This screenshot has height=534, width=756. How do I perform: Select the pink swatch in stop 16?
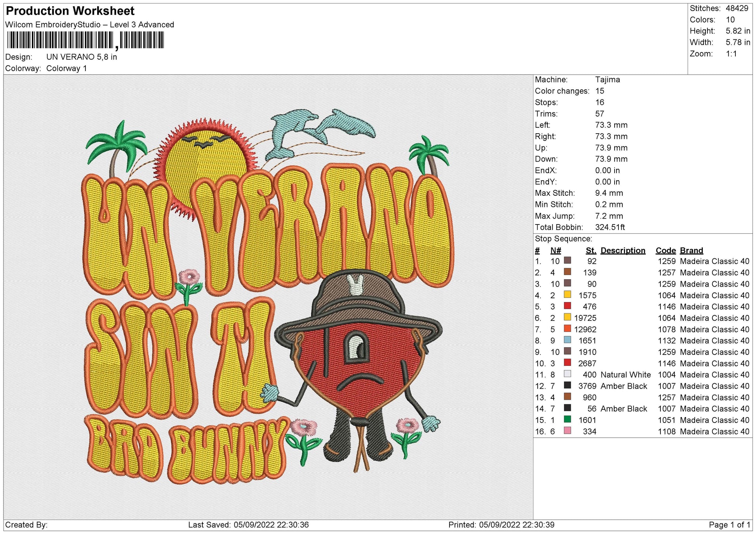click(x=568, y=431)
